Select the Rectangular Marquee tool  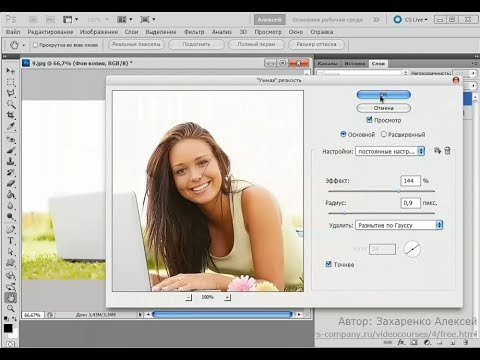coord(11,82)
